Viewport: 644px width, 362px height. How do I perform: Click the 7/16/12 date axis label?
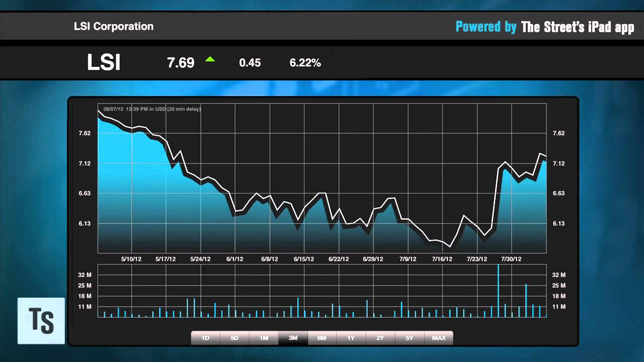click(442, 259)
